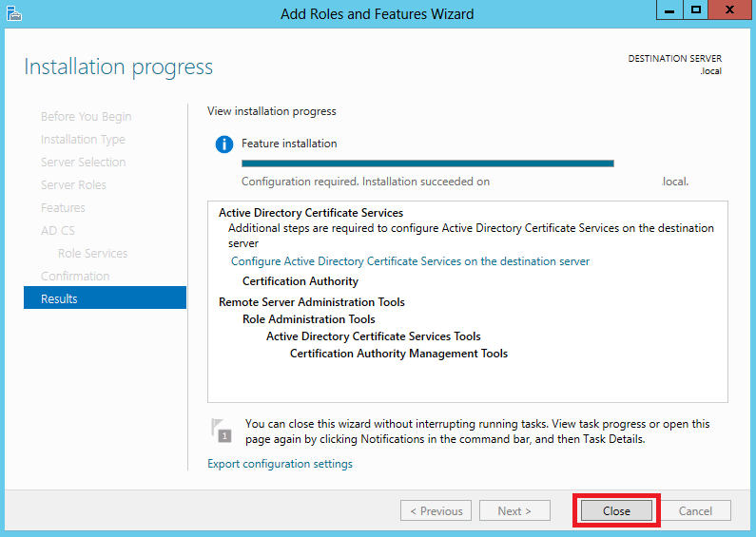Screen dimensions: 756x537
Task: Click Export configuration settings link
Action: (281, 464)
